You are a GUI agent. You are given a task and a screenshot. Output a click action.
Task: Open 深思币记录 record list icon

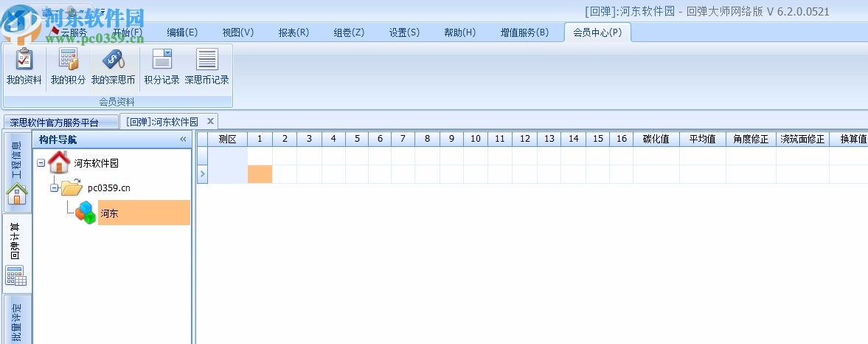pyautogui.click(x=207, y=60)
